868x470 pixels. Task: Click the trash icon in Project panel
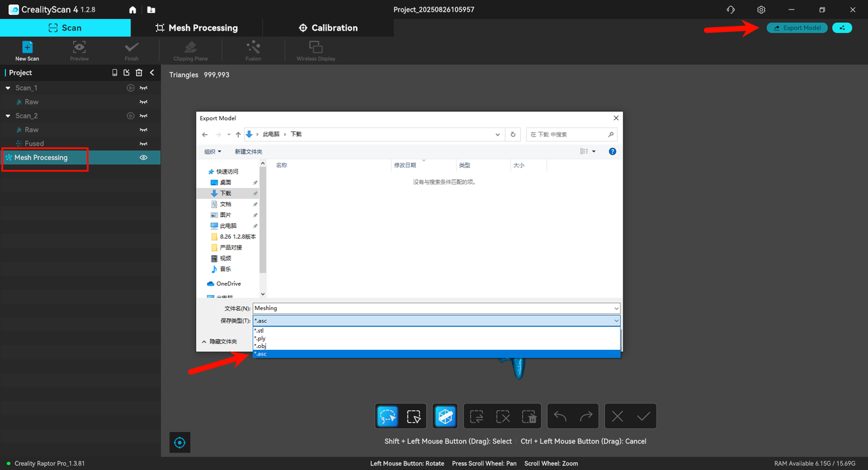pyautogui.click(x=139, y=73)
